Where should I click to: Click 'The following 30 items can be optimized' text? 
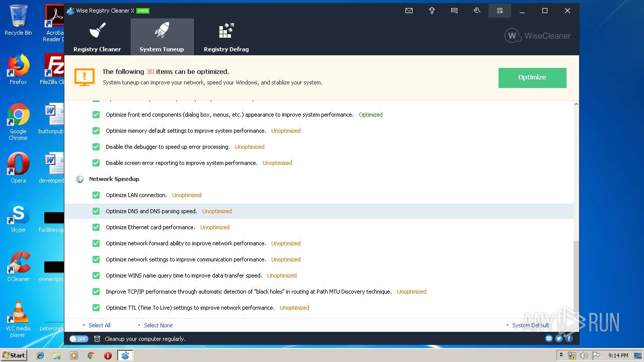tap(166, 71)
